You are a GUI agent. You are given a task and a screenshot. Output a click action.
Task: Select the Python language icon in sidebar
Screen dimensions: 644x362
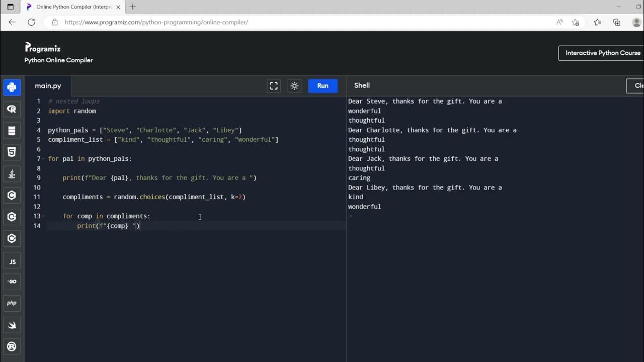pos(12,87)
